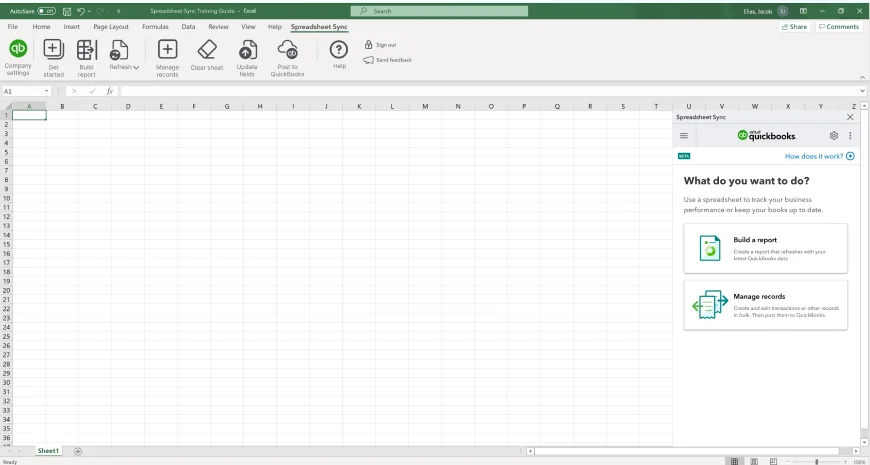The width and height of the screenshot is (870, 465).
Task: Click Sign out in ribbon
Action: click(x=380, y=45)
